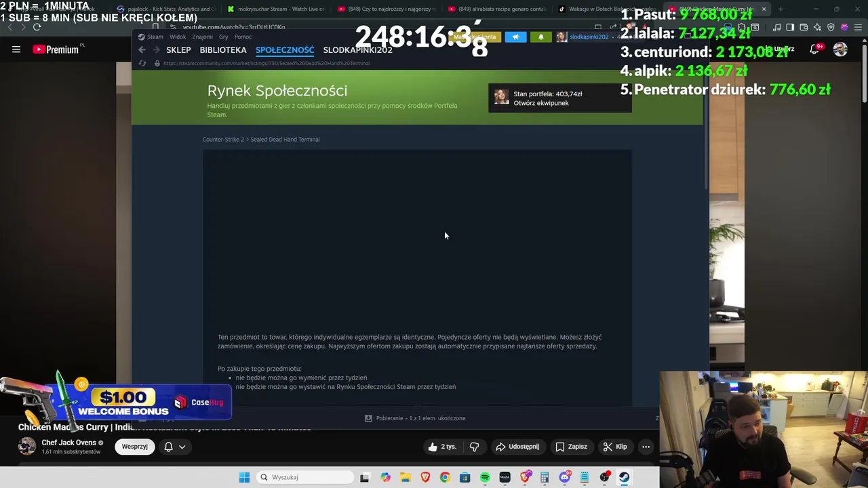Open the Brave wallet icon
This screenshot has width=868, height=488.
pos(804,27)
